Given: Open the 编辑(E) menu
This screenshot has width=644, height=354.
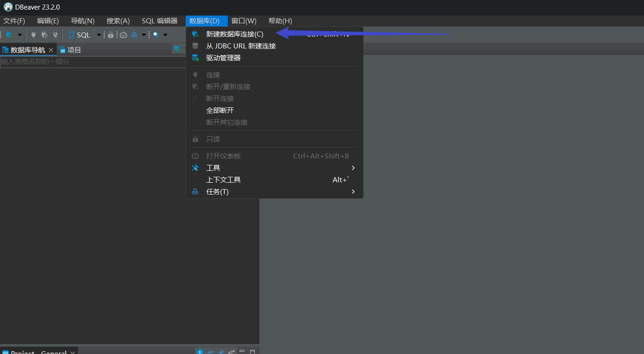Looking at the screenshot, I should pyautogui.click(x=48, y=21).
